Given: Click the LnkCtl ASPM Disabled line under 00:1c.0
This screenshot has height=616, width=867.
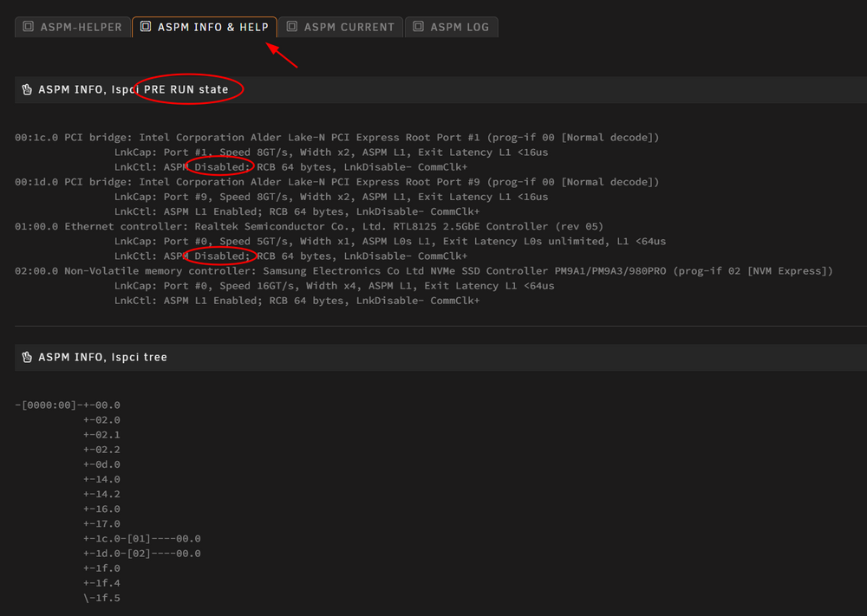Looking at the screenshot, I should point(290,167).
